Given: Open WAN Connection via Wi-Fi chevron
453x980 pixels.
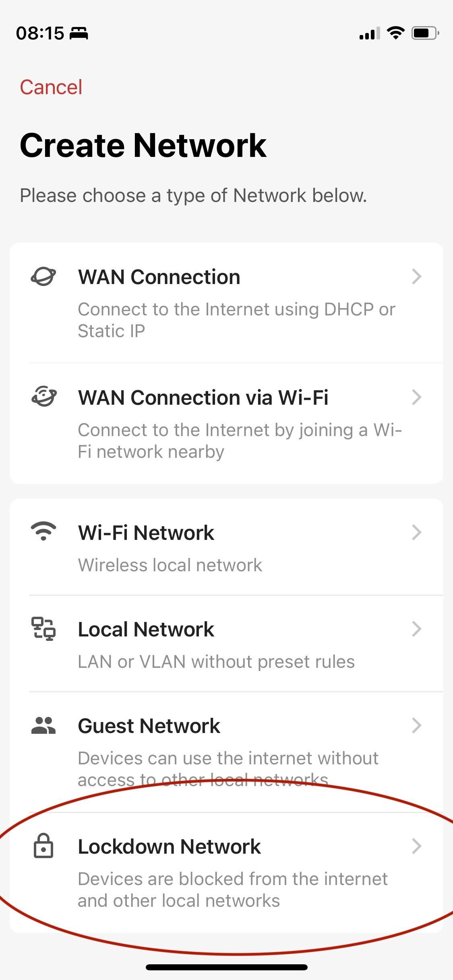Looking at the screenshot, I should pos(417,397).
